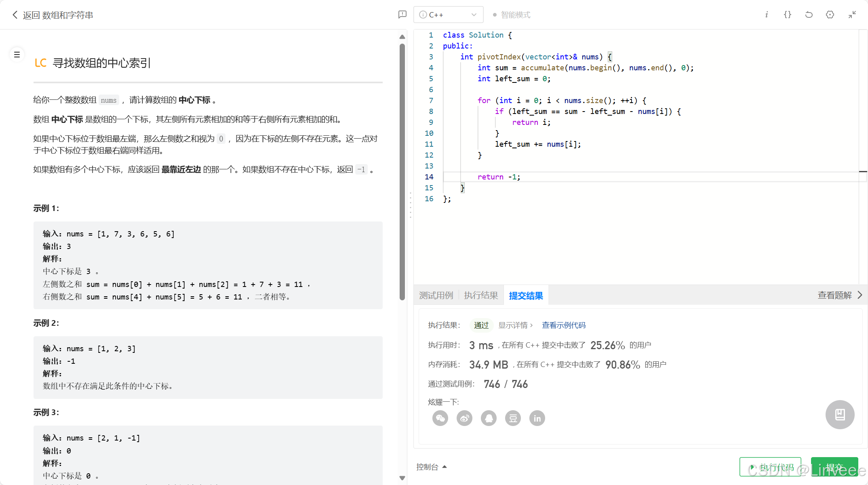The height and width of the screenshot is (485, 868).
Task: Open the feedback comment icon
Action: click(402, 15)
